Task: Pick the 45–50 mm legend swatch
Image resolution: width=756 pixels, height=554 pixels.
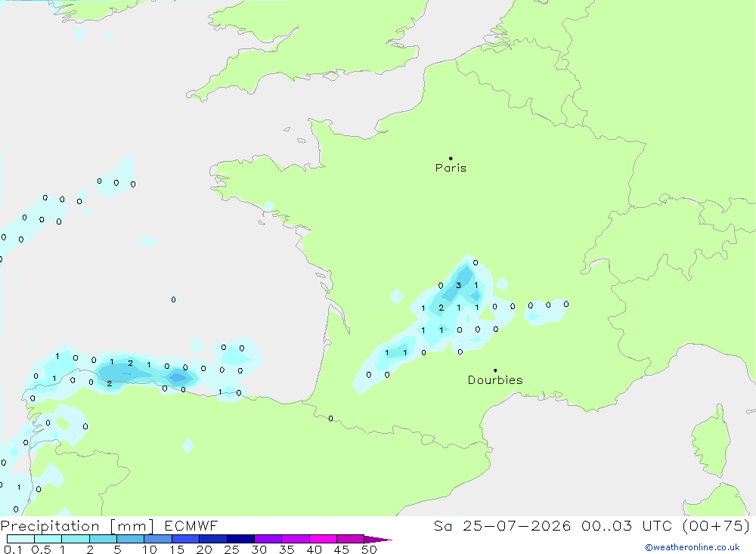Action: coord(350,539)
